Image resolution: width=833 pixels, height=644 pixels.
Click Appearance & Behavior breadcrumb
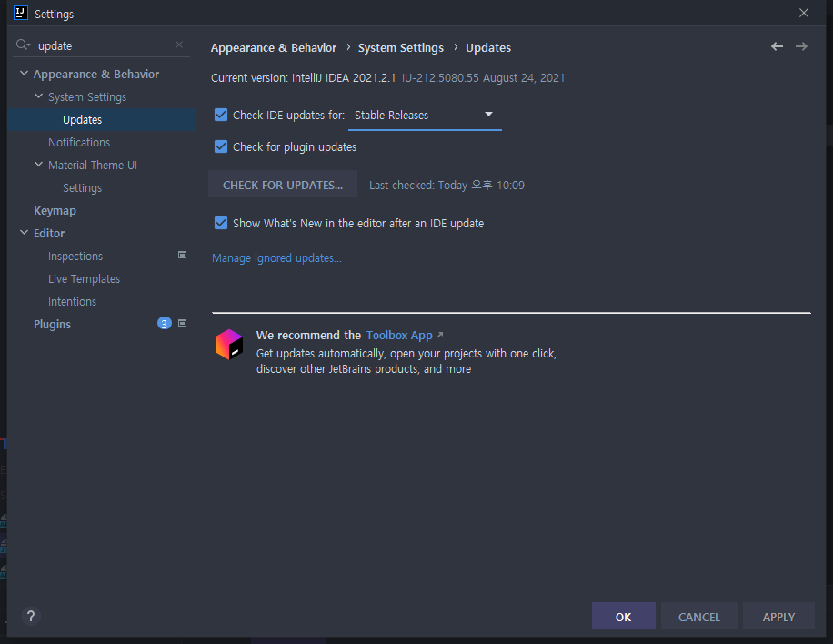(x=274, y=48)
